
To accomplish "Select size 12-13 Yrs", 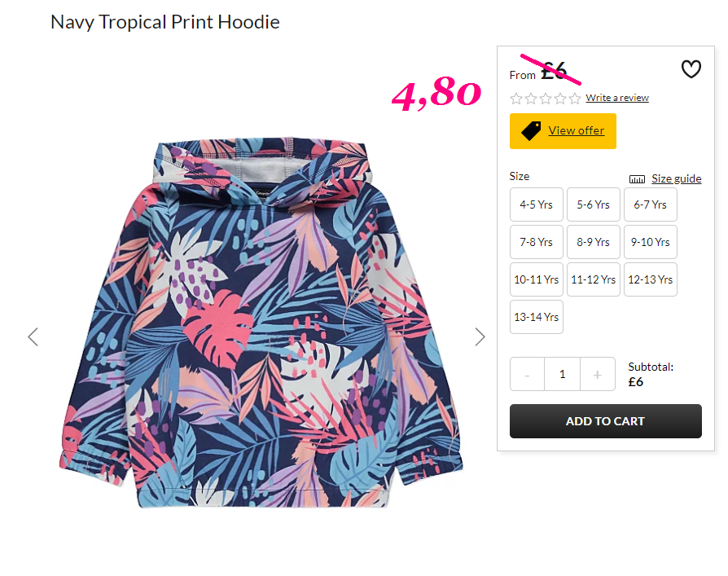I will 651,279.
